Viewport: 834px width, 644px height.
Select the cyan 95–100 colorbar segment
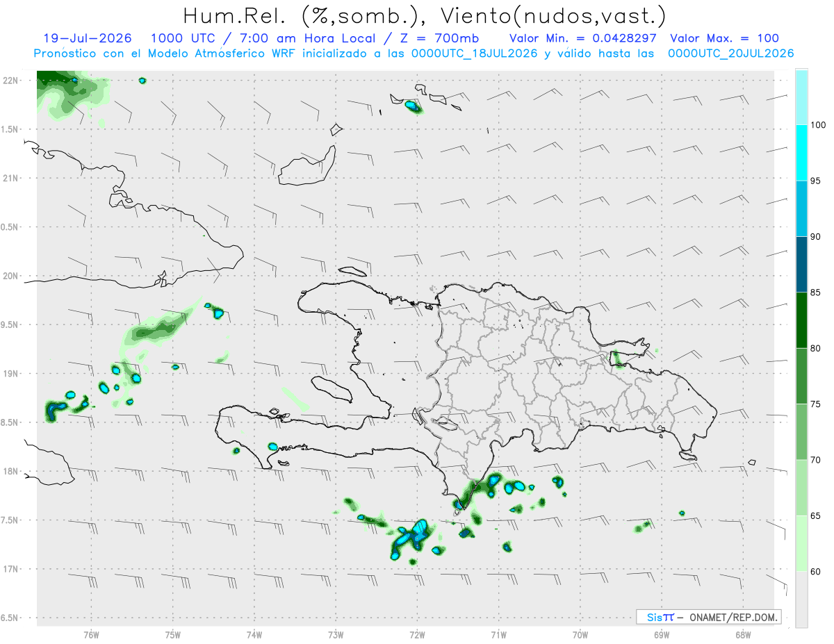pyautogui.click(x=801, y=153)
